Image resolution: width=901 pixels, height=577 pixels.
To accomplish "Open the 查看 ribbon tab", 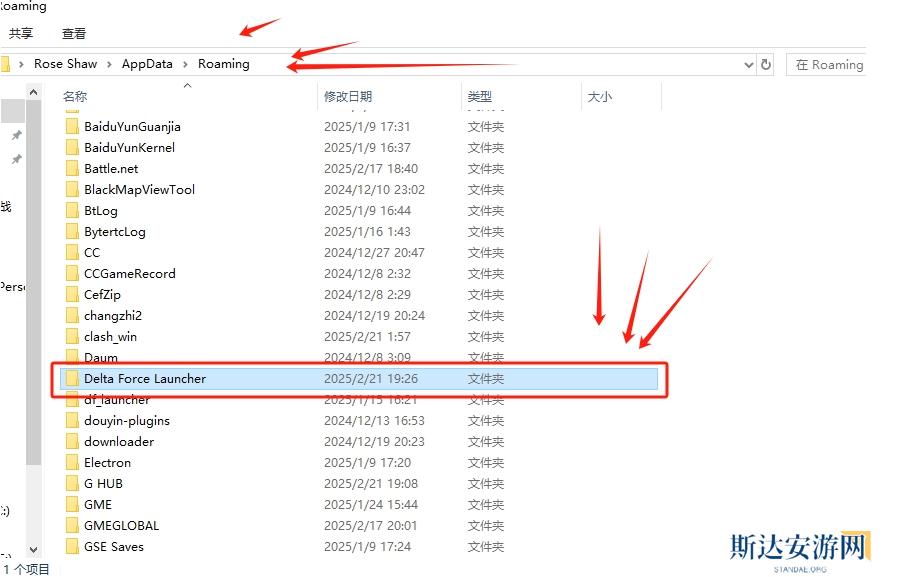I will (74, 33).
